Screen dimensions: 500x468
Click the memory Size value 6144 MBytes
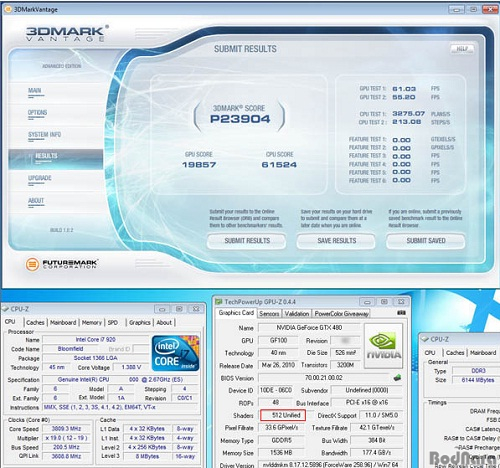coord(477,380)
